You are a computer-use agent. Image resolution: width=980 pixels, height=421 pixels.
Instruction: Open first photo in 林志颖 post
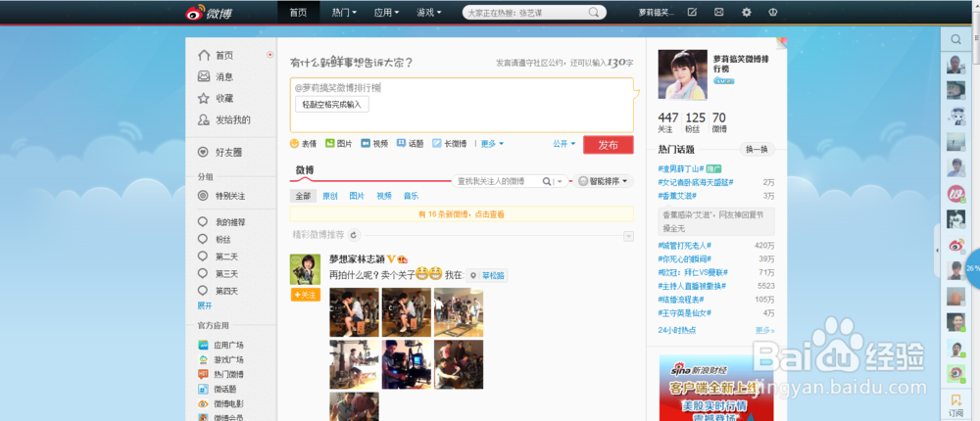(x=354, y=312)
